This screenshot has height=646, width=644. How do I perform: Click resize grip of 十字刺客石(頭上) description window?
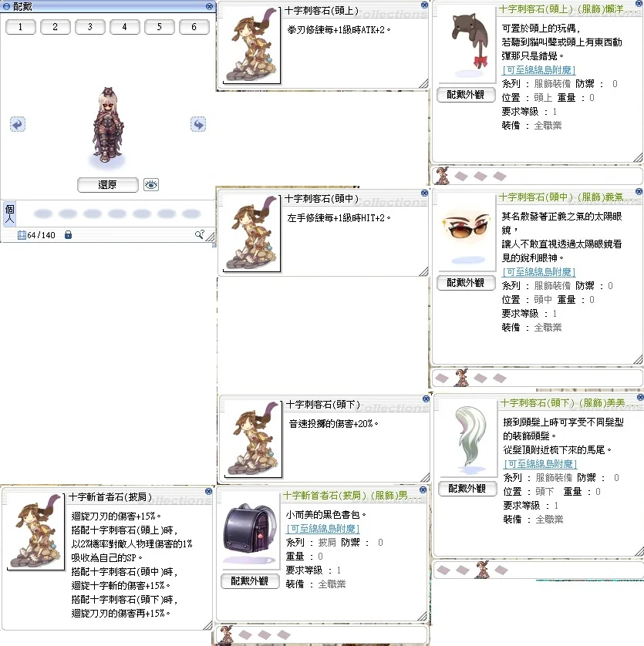point(423,83)
